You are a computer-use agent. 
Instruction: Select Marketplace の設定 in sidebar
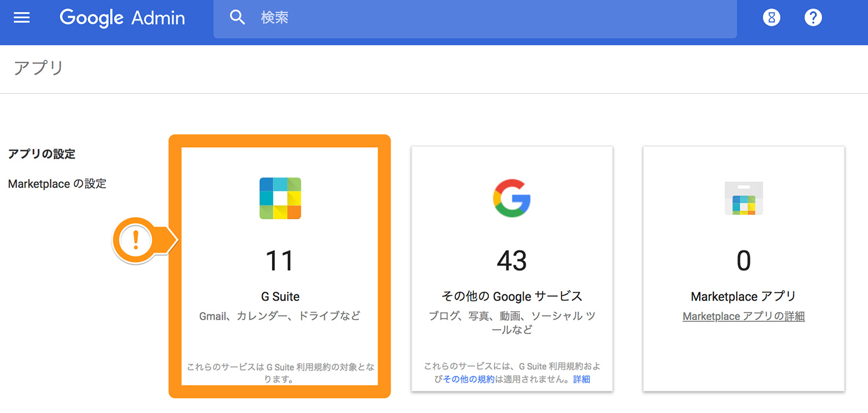click(x=57, y=184)
